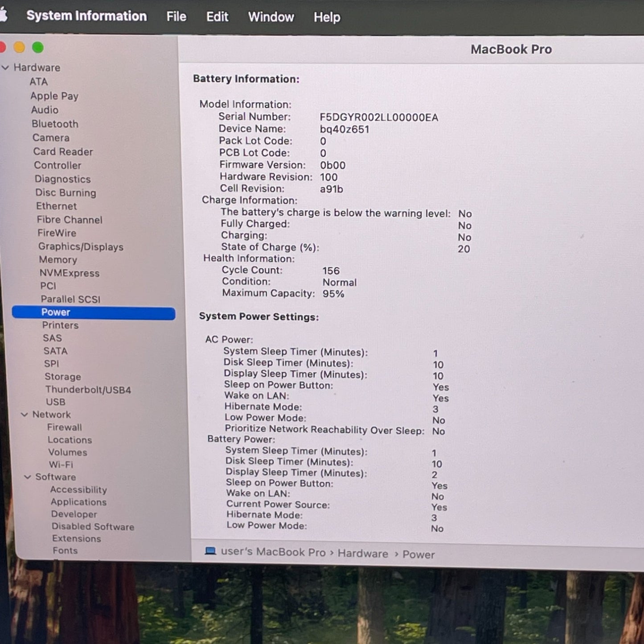Select Storage in the sidebar

pos(62,377)
